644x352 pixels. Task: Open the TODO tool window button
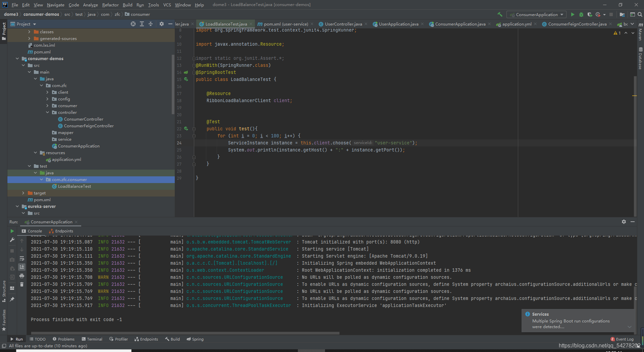(37, 339)
